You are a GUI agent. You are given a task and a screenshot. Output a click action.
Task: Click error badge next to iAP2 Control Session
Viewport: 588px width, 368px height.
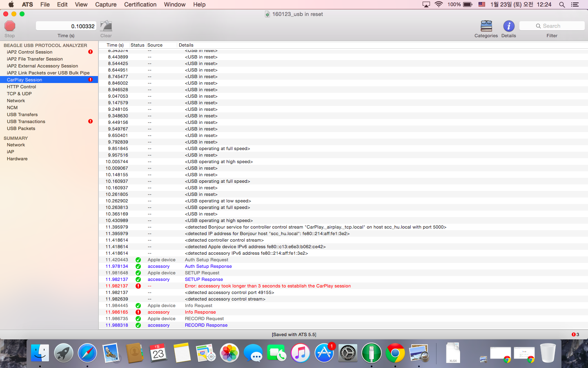point(90,52)
